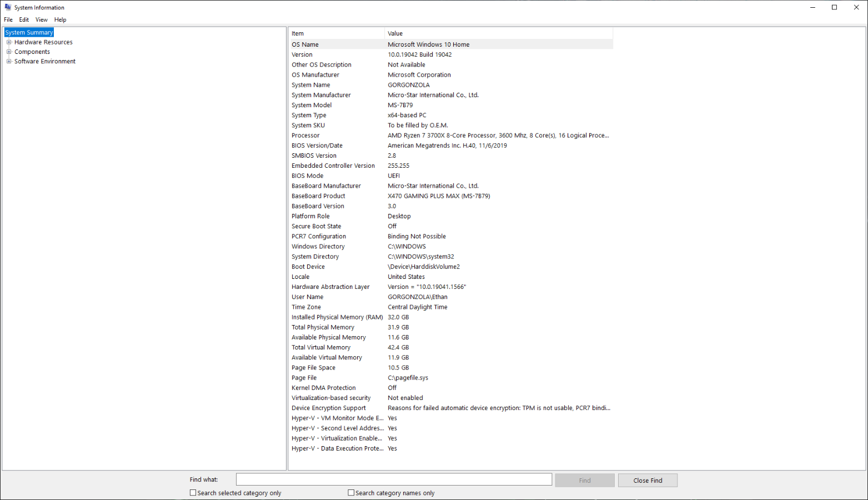Viewport: 868px width, 500px height.
Task: Select the Page File Space row
Action: (x=451, y=368)
